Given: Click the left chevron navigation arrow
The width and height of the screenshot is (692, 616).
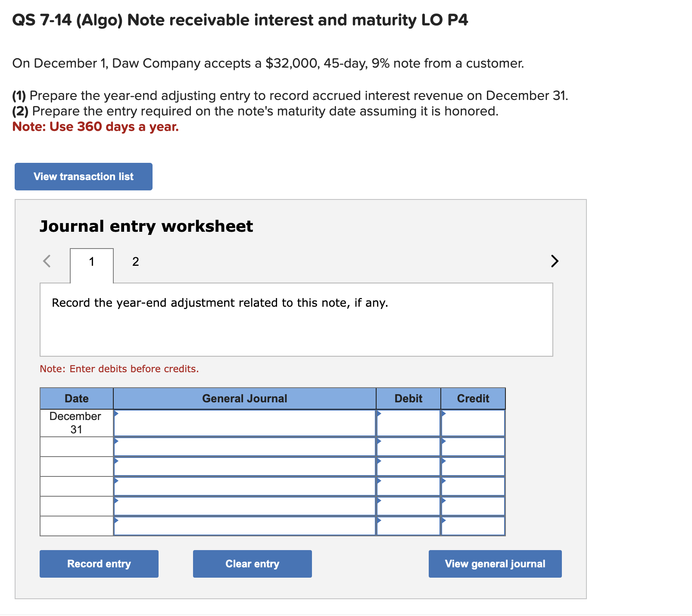Looking at the screenshot, I should point(47,261).
